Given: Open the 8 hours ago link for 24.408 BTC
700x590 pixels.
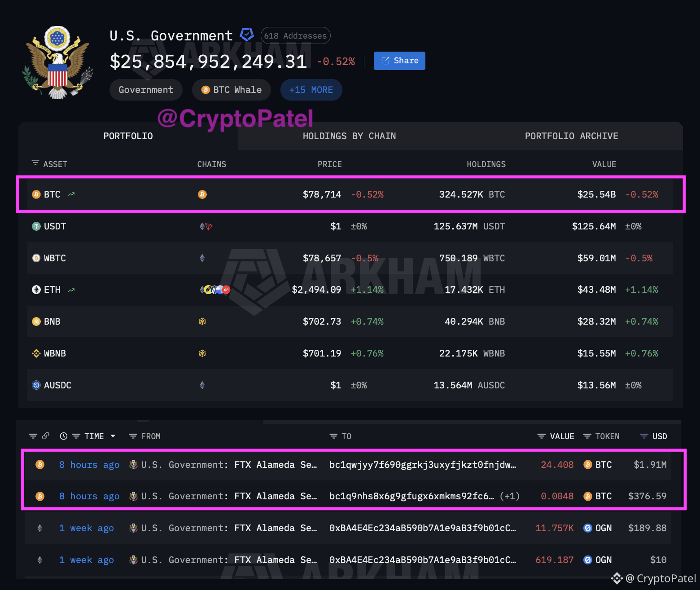Looking at the screenshot, I should 89,465.
